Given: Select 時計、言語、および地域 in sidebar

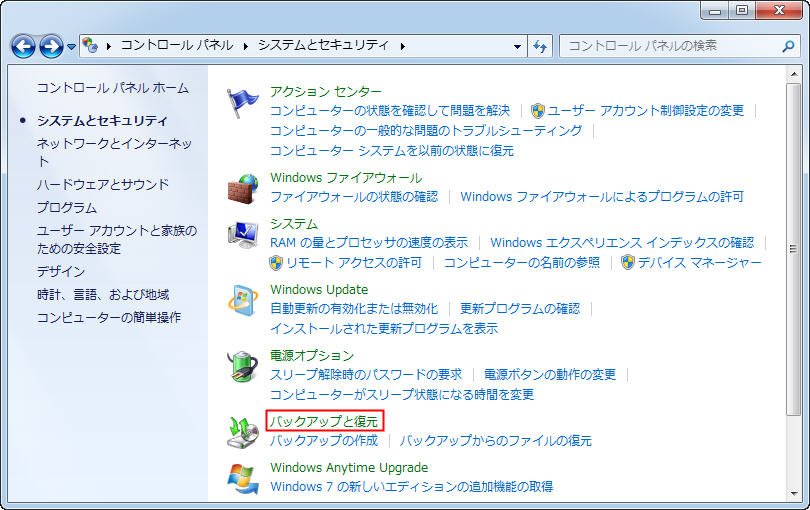Looking at the screenshot, I should pyautogui.click(x=103, y=295).
